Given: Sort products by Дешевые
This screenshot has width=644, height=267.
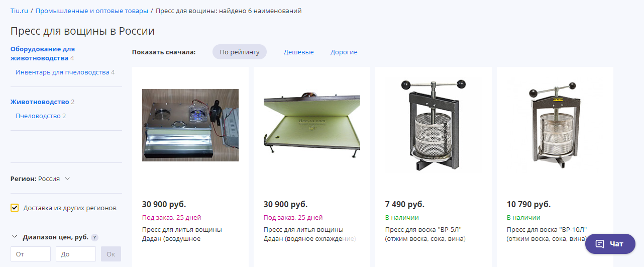Looking at the screenshot, I should 299,52.
